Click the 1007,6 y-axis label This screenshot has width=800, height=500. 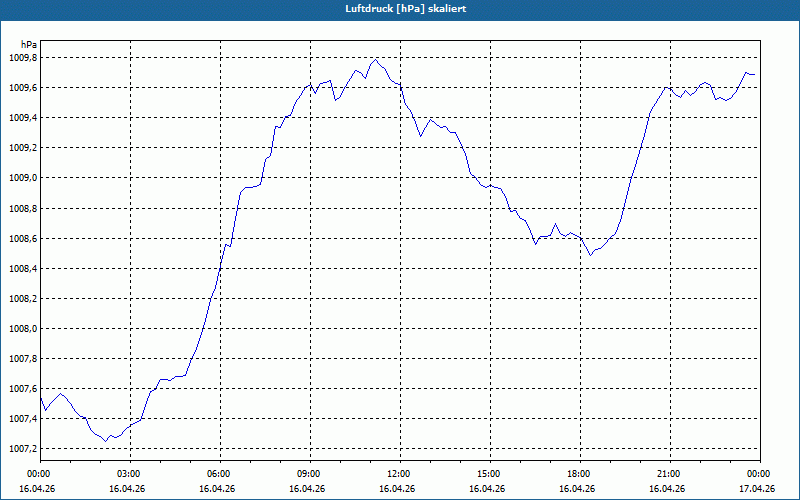23,389
